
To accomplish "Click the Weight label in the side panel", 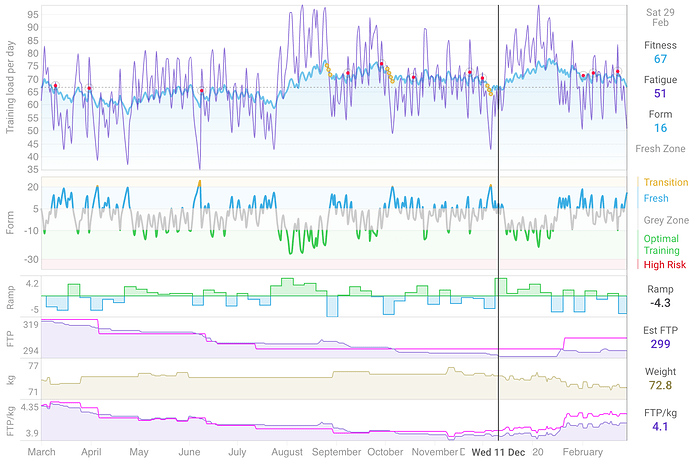I will pos(660,371).
